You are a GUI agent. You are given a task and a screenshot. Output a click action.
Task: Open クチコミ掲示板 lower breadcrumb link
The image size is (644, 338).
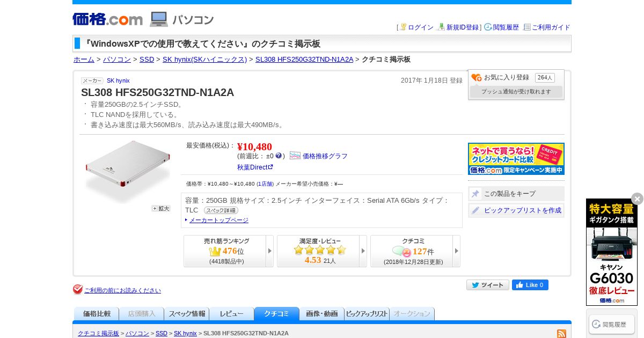[98, 333]
